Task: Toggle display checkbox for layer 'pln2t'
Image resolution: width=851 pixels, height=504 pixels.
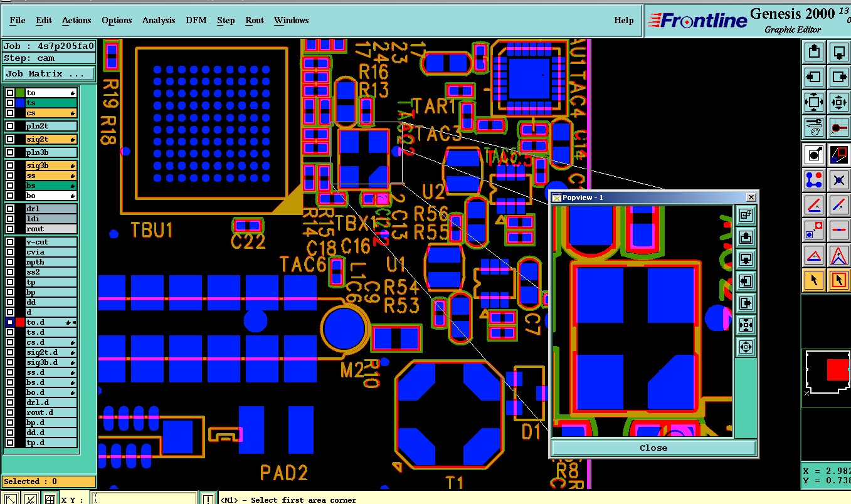Action: coord(10,126)
